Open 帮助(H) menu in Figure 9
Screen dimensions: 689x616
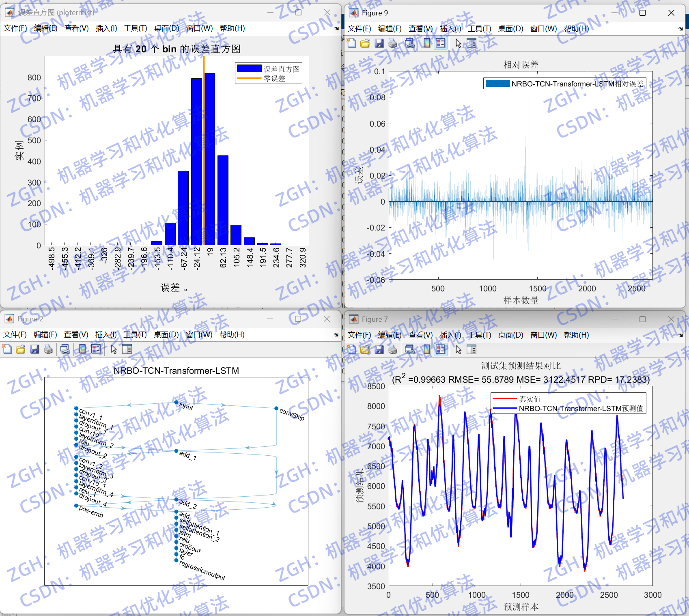[577, 28]
